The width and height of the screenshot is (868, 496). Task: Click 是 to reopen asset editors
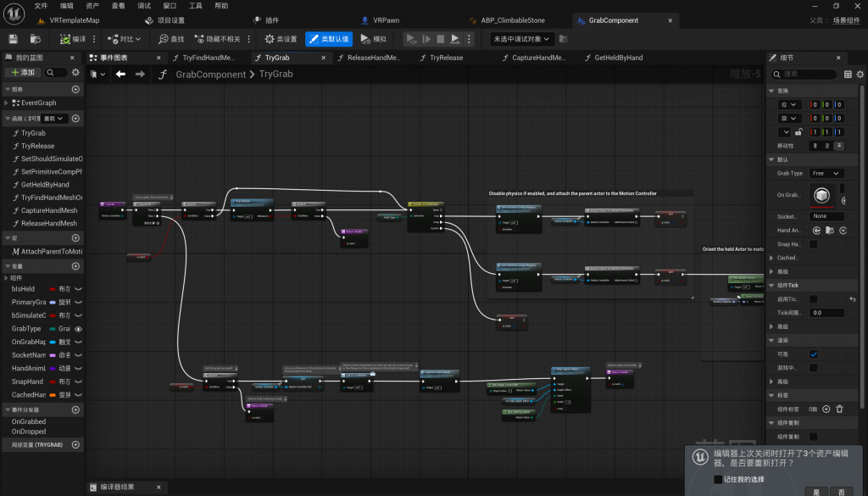pos(816,491)
